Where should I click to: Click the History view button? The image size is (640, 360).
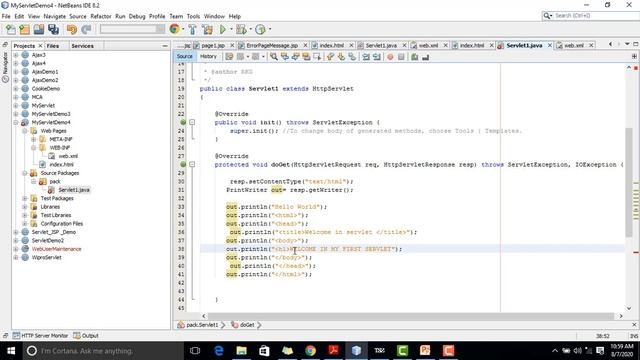pos(208,56)
